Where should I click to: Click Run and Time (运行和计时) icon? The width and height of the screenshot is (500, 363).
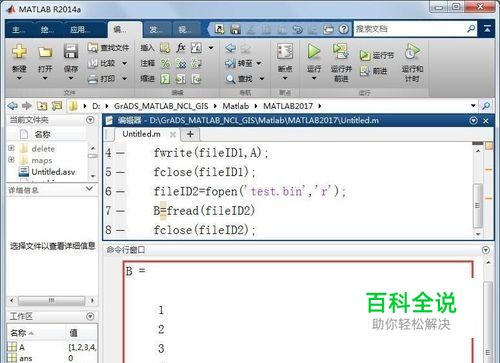412,51
